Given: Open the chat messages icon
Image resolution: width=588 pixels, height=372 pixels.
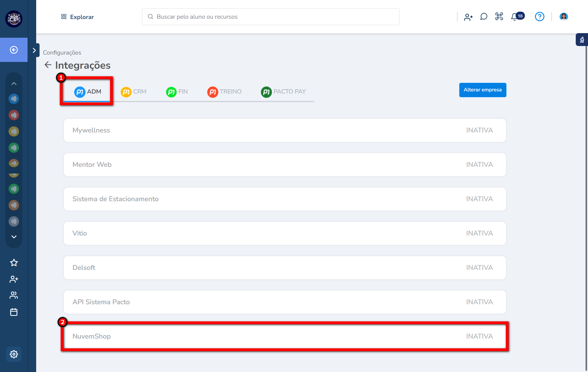Looking at the screenshot, I should (x=484, y=17).
